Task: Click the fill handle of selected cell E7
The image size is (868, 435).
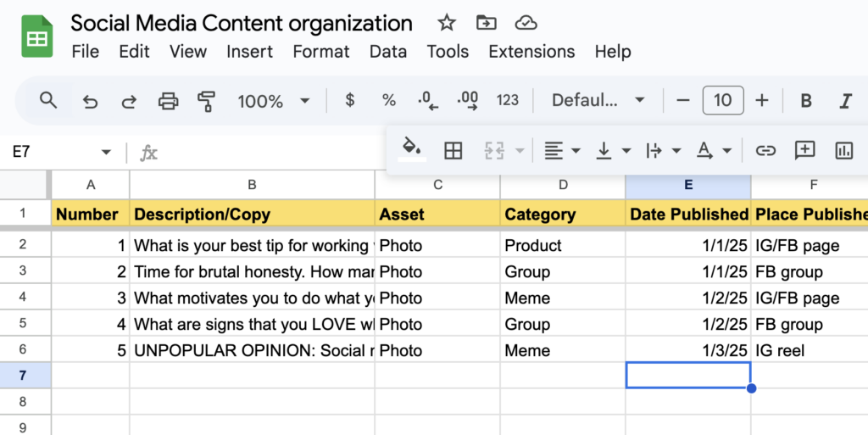Action: 751,388
